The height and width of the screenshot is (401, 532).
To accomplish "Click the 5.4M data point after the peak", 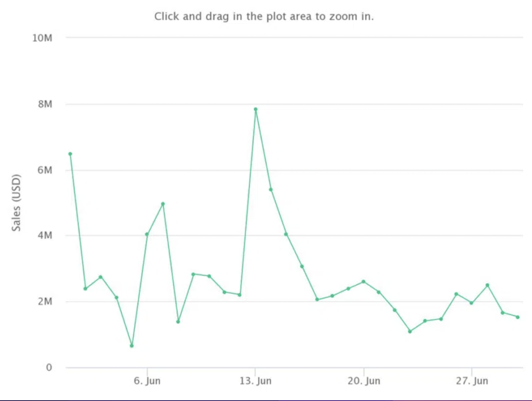I will [271, 190].
